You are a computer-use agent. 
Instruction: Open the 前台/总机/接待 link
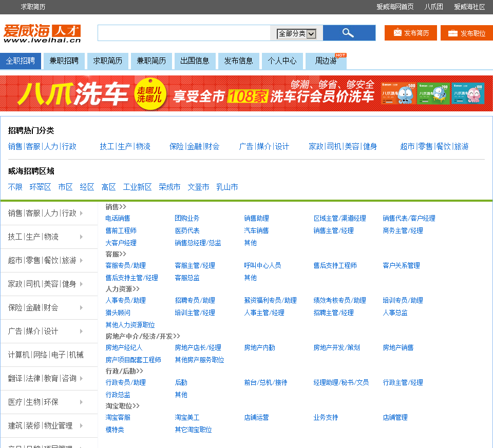point(266,383)
